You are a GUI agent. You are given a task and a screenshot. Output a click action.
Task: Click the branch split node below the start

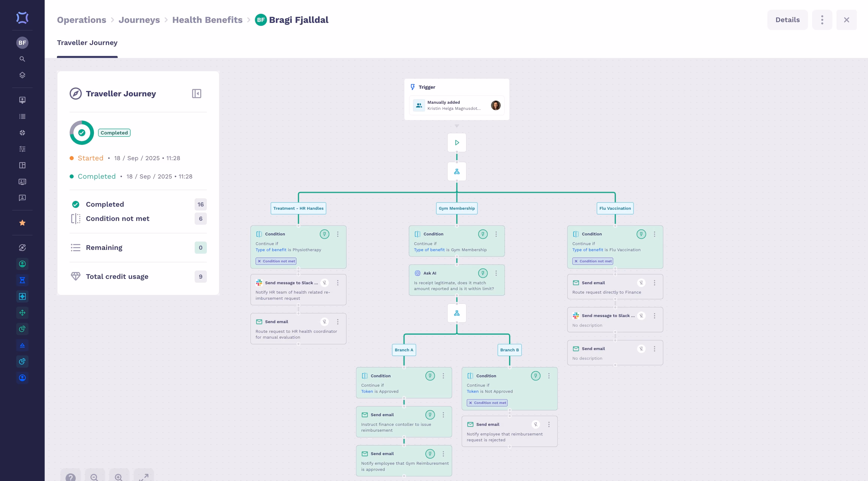click(x=457, y=172)
